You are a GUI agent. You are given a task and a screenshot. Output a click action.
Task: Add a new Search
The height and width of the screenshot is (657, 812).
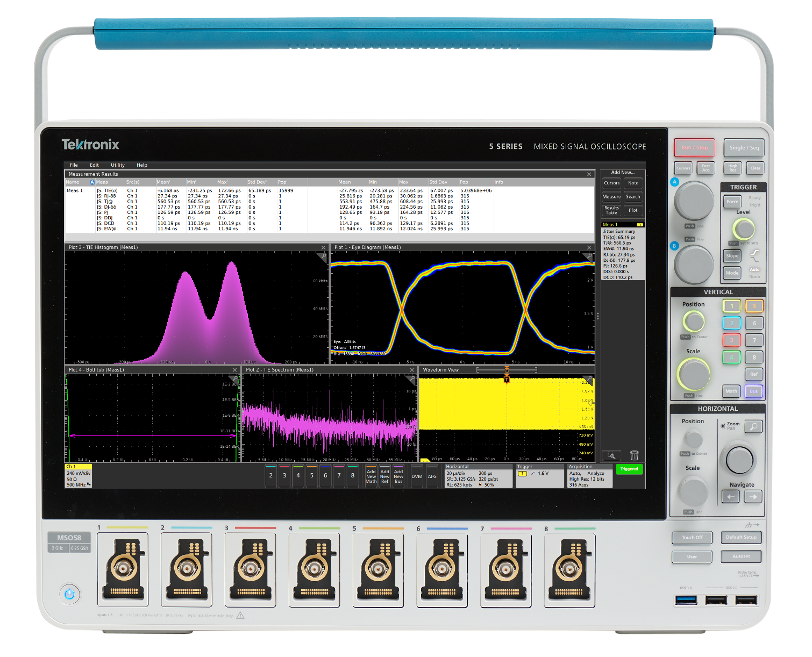click(x=633, y=197)
